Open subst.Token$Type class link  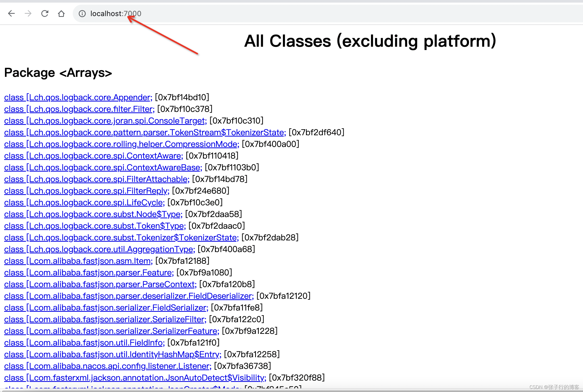[95, 226]
